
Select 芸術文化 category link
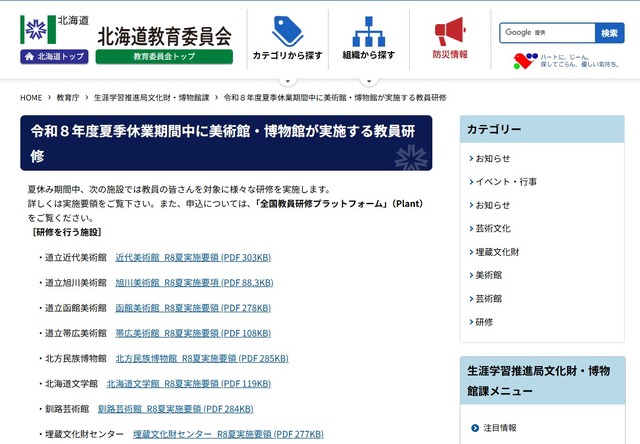pos(493,229)
